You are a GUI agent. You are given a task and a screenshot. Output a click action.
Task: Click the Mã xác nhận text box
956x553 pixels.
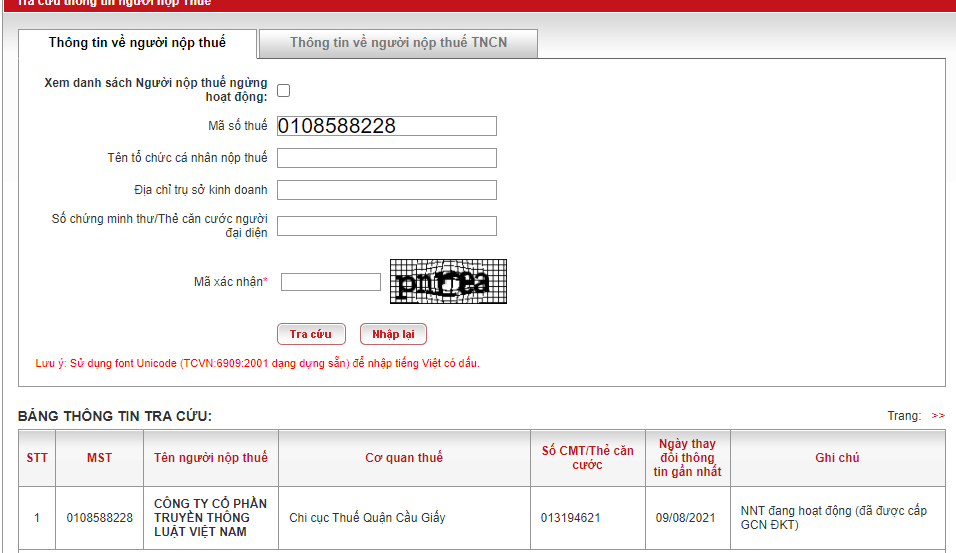coord(330,282)
